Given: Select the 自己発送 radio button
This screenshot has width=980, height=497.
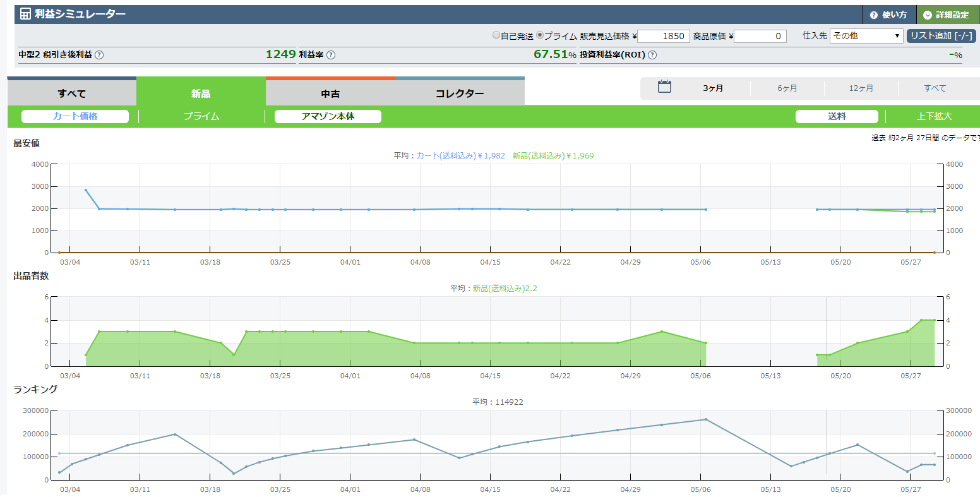Looking at the screenshot, I should pos(496,35).
